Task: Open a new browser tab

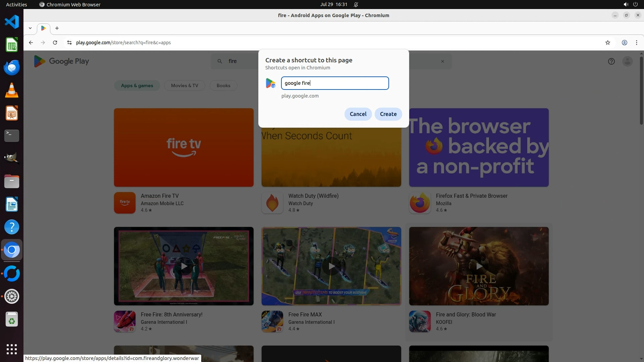Action: 57,28
